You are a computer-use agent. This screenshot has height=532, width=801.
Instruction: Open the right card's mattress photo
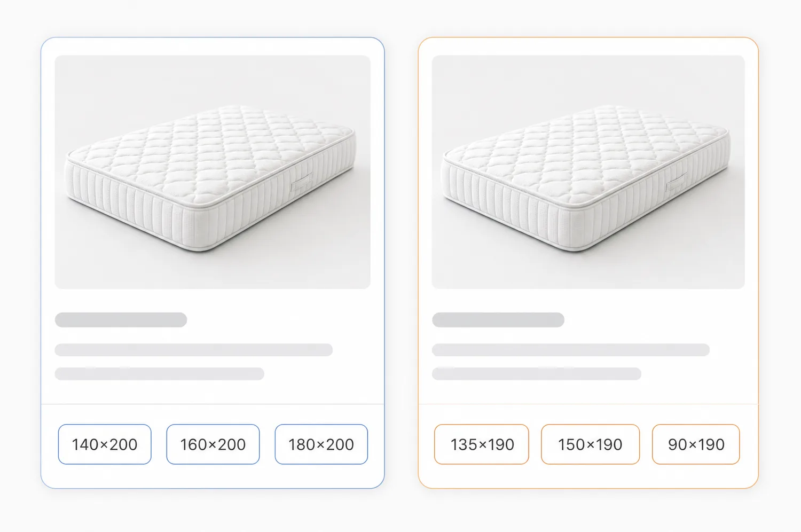point(588,172)
